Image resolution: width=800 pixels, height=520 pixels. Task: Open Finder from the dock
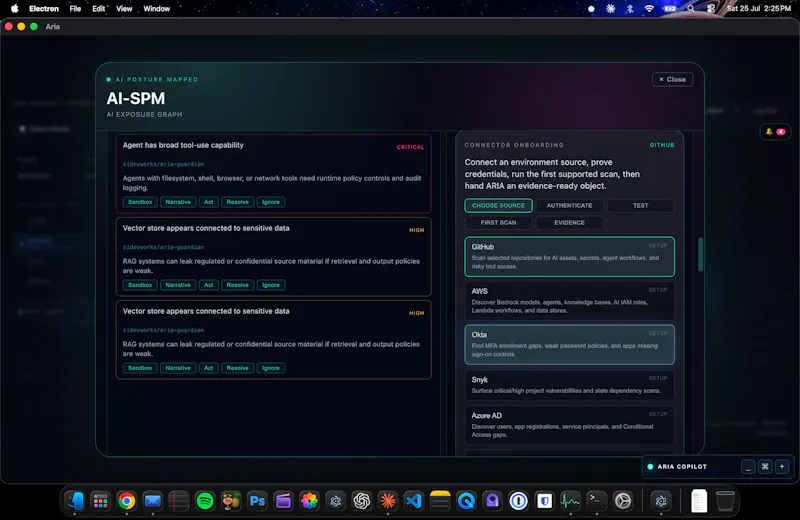point(74,501)
